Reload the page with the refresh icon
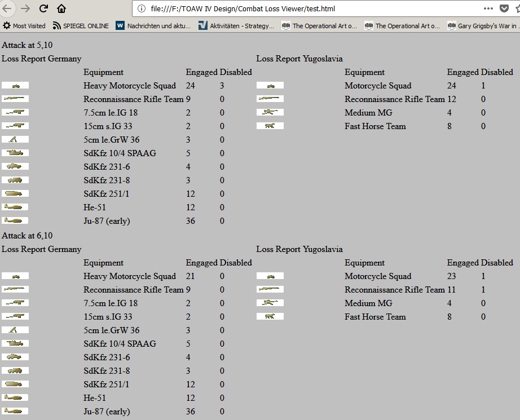 click(43, 8)
